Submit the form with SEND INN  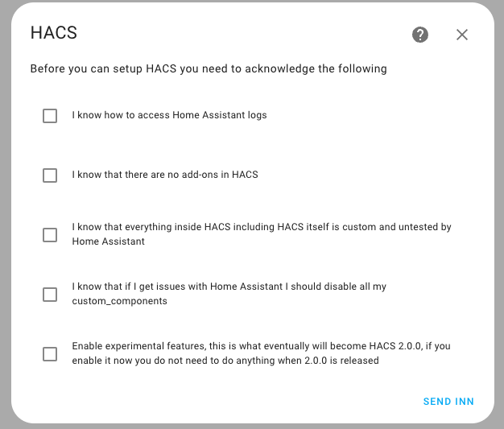[x=448, y=402]
